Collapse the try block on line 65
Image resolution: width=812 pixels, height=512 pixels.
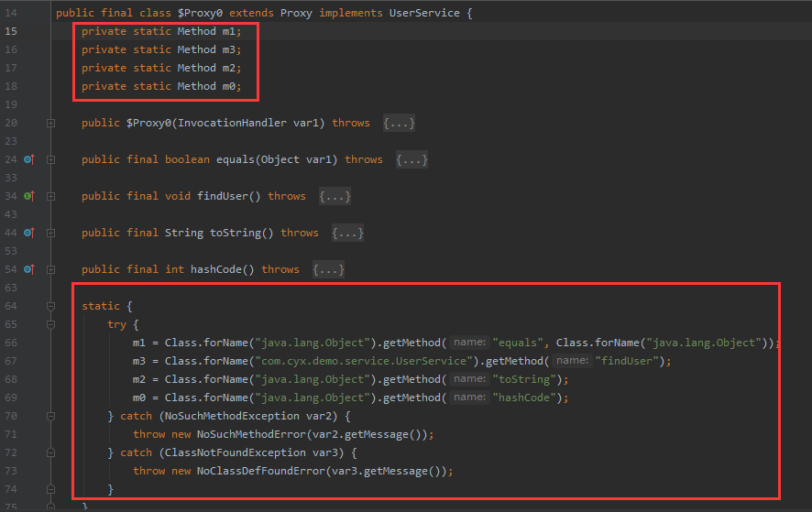(x=51, y=324)
